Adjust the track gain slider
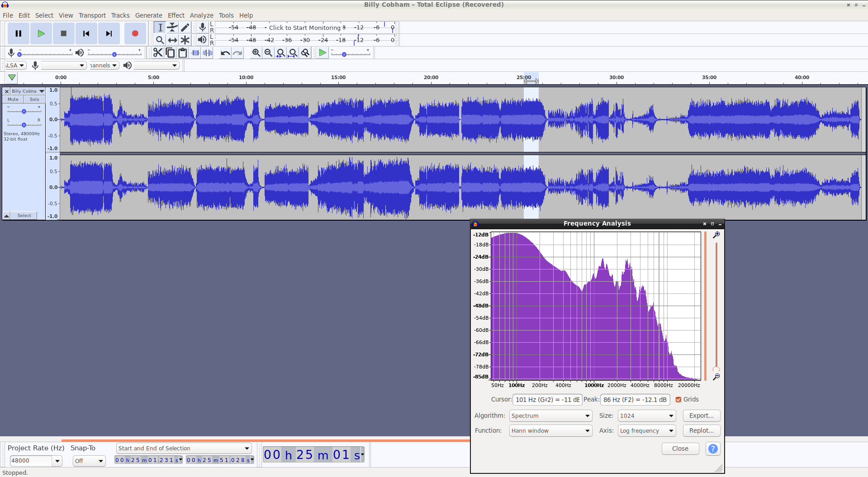 pyautogui.click(x=24, y=111)
